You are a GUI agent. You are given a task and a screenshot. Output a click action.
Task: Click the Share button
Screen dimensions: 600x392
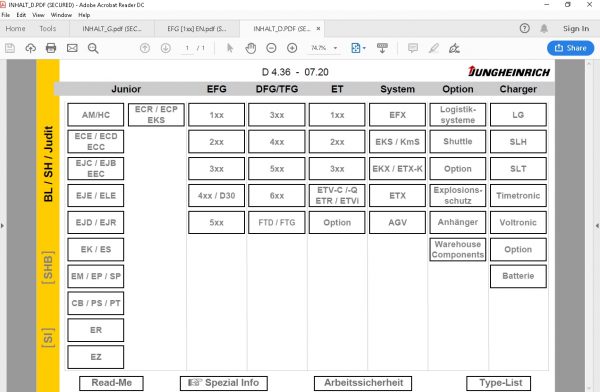pos(570,48)
